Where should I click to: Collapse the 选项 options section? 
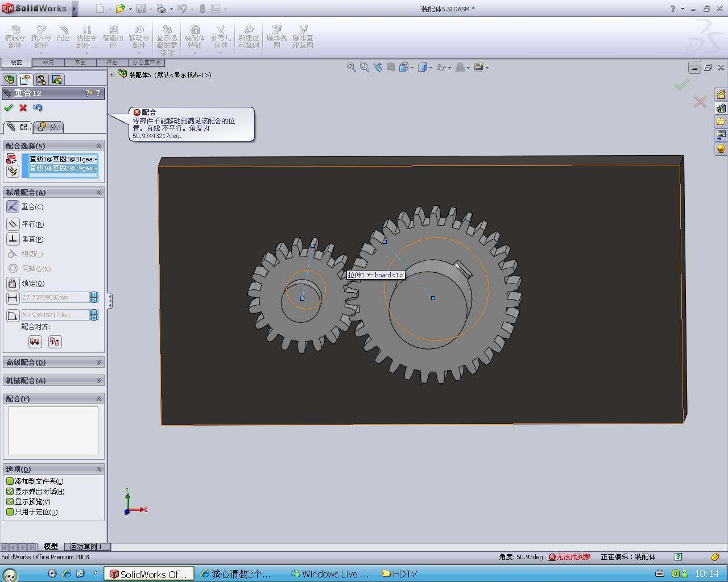[98, 469]
